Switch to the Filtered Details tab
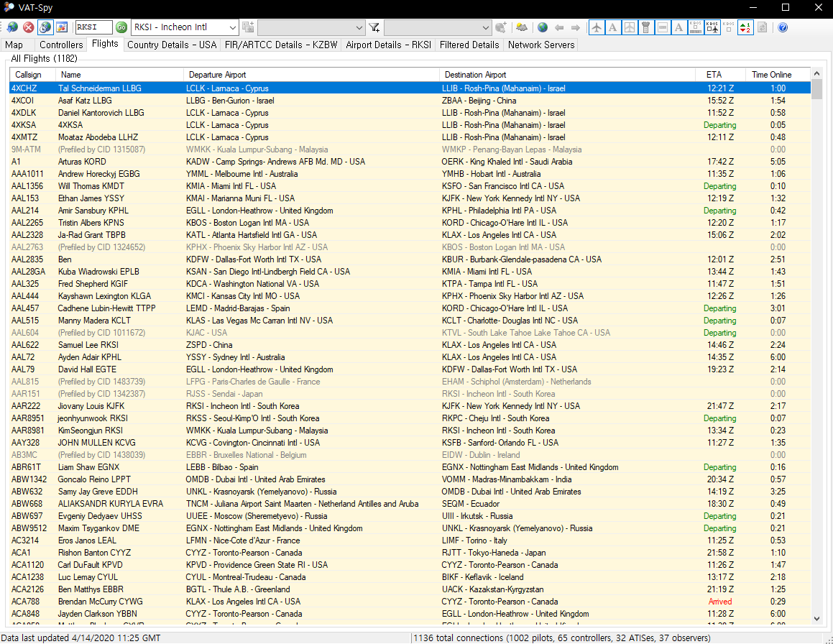Screen dimensions: 833x644 (x=469, y=45)
